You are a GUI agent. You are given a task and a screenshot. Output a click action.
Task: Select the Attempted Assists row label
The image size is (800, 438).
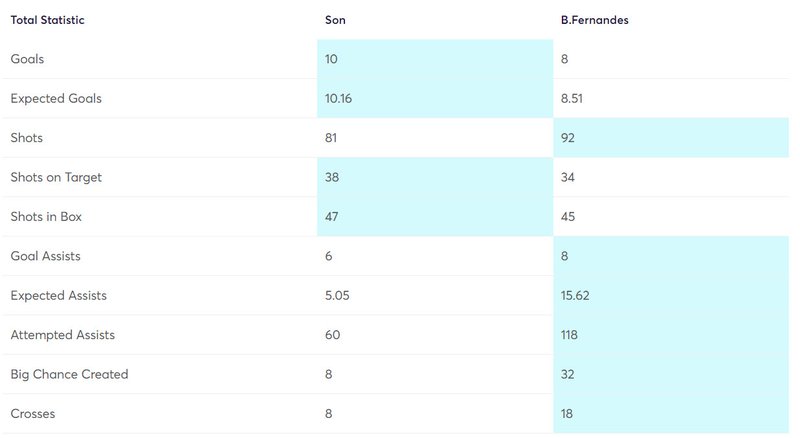click(x=63, y=335)
